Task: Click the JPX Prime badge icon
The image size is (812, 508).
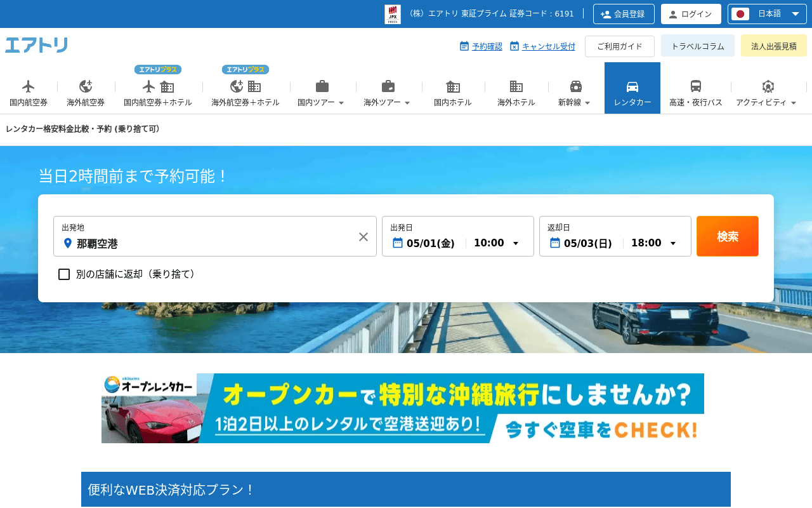Action: click(393, 14)
